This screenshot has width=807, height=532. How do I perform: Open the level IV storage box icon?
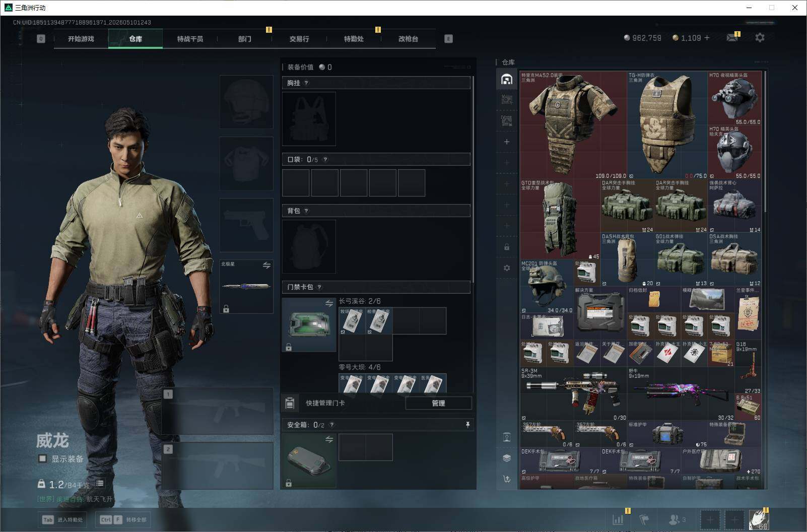(507, 121)
